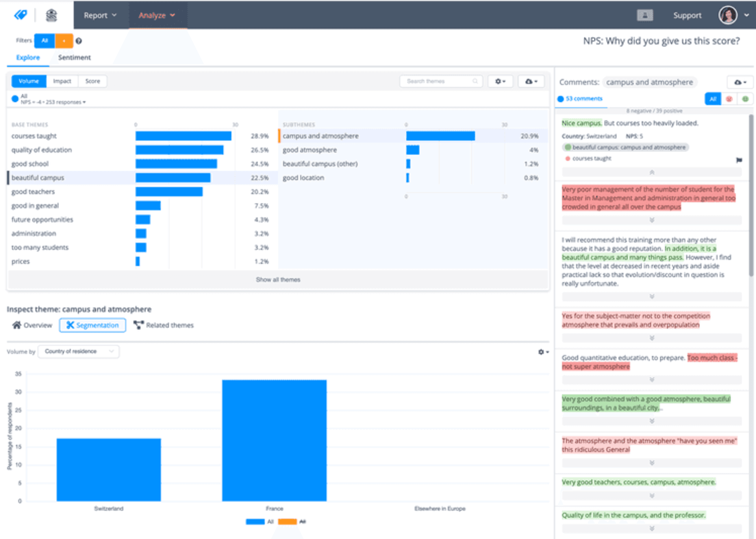Image resolution: width=756 pixels, height=539 pixels.
Task: Click the export themes cloud icon
Action: pyautogui.click(x=530, y=81)
